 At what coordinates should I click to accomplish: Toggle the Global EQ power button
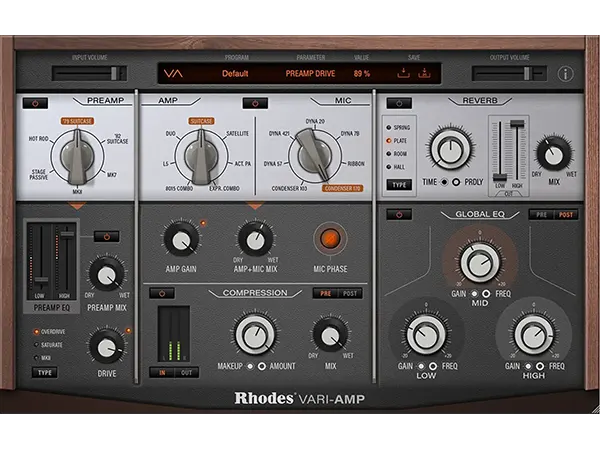[399, 214]
